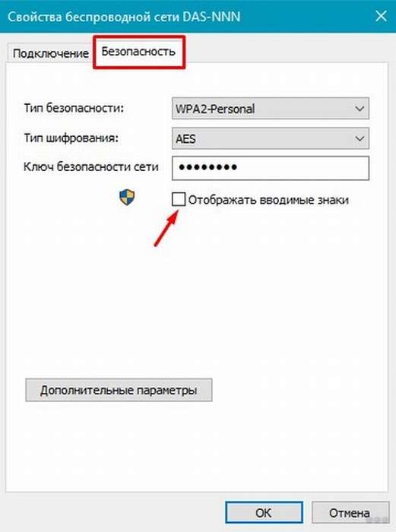Screen dimensions: 396x532
Task: Open the Тип безопасности WPA2-Personal dropdown
Action: pos(271,109)
